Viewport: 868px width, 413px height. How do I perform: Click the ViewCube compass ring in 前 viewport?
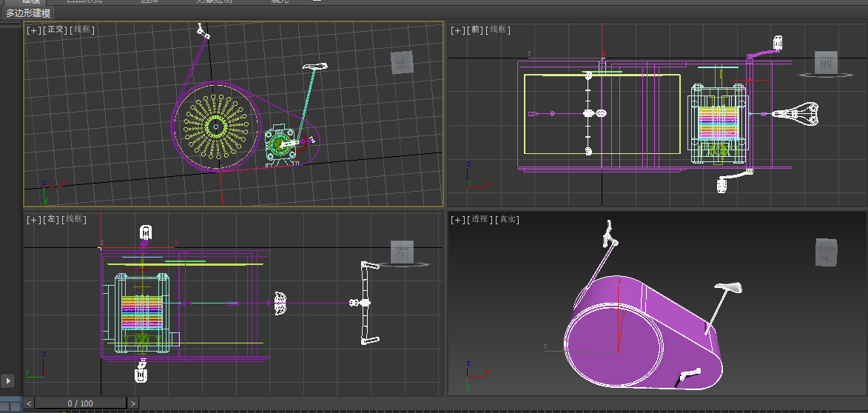click(825, 75)
